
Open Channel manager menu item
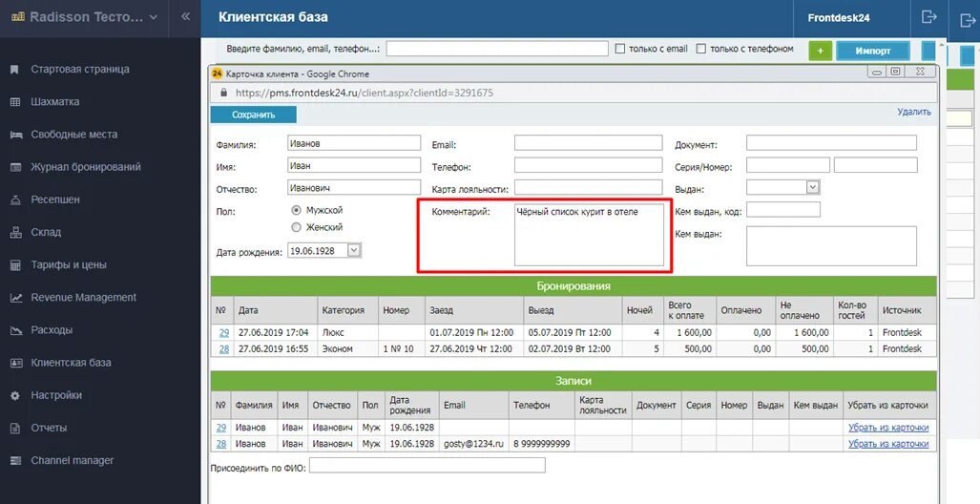pyautogui.click(x=73, y=461)
